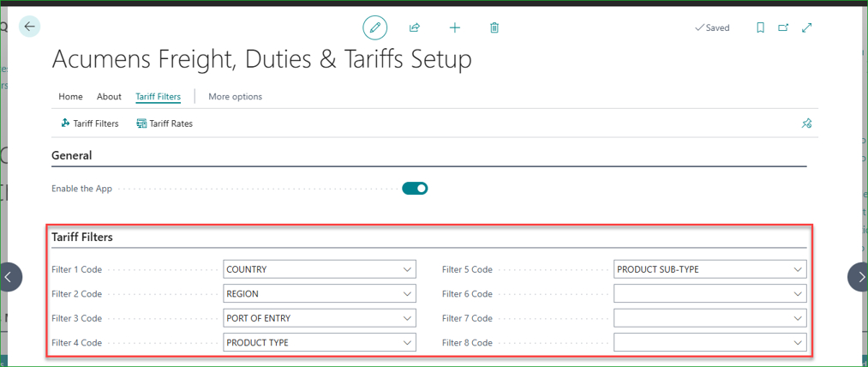Switch to the Home tab
Screen dimensions: 868x367
tap(70, 96)
